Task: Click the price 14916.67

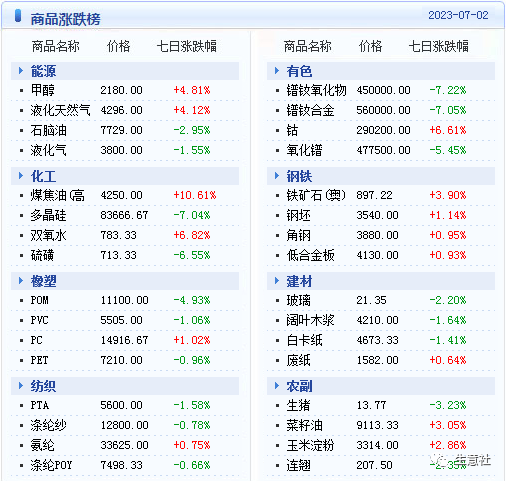Action: pyautogui.click(x=124, y=340)
